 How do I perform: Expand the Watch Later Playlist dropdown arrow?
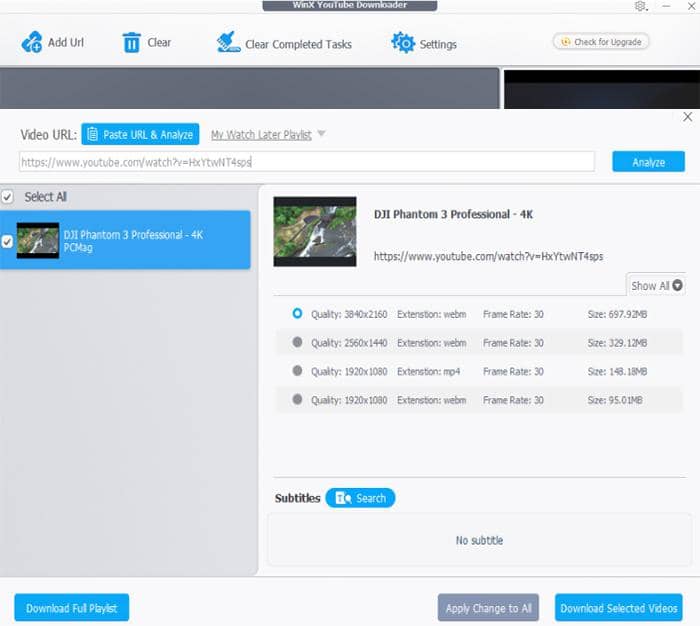coord(321,134)
